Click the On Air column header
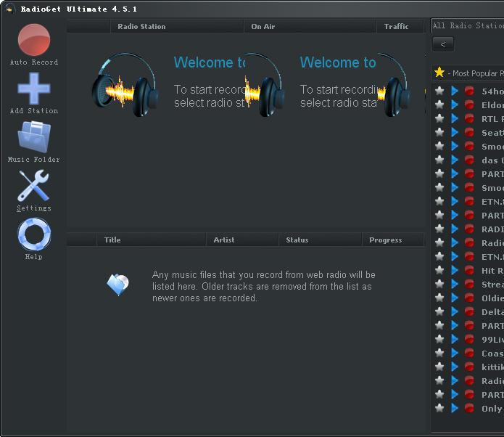 (263, 27)
